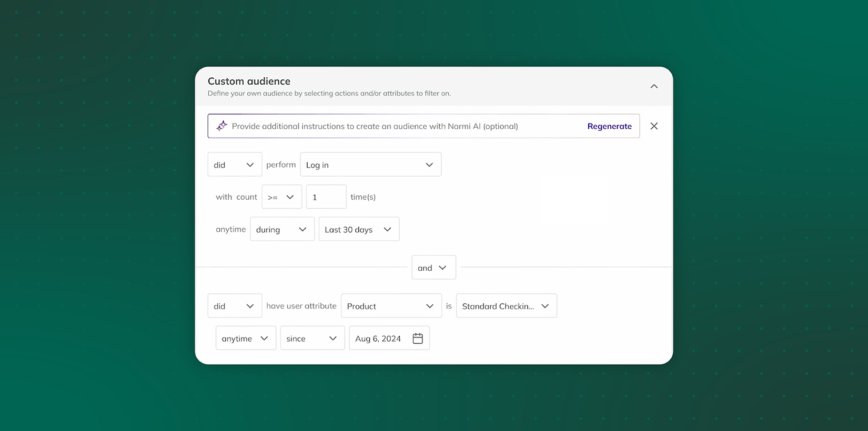
Task: Click the 'time(s)' label text
Action: (363, 197)
